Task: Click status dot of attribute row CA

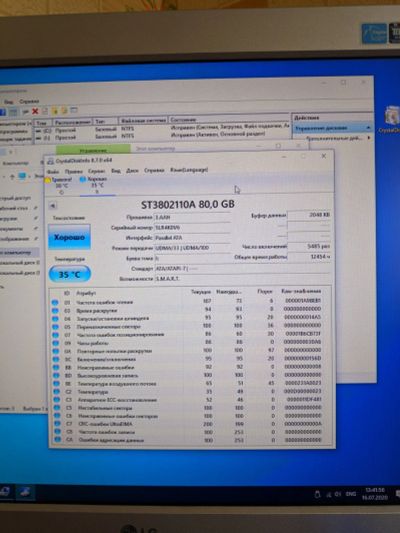Action: pyautogui.click(x=58, y=440)
